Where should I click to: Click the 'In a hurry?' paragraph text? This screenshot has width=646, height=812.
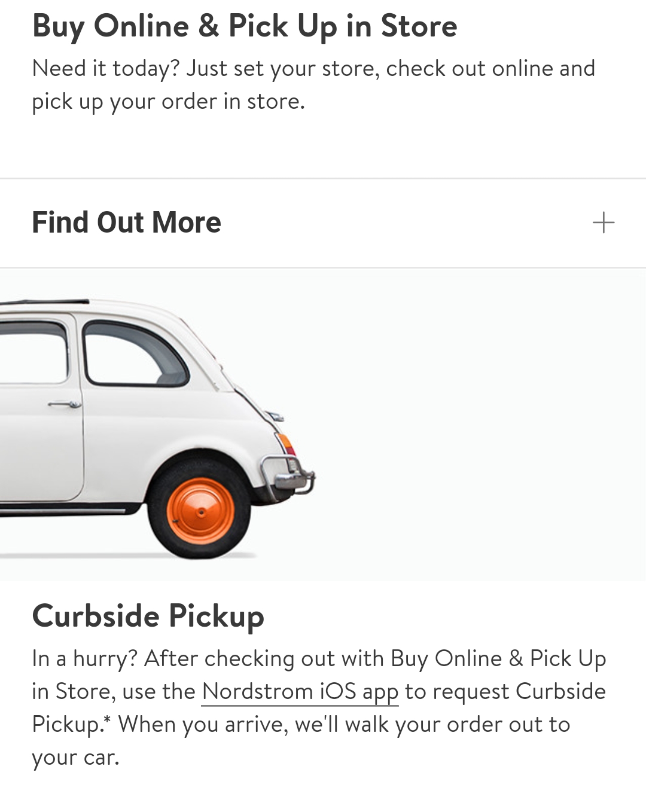click(319, 707)
